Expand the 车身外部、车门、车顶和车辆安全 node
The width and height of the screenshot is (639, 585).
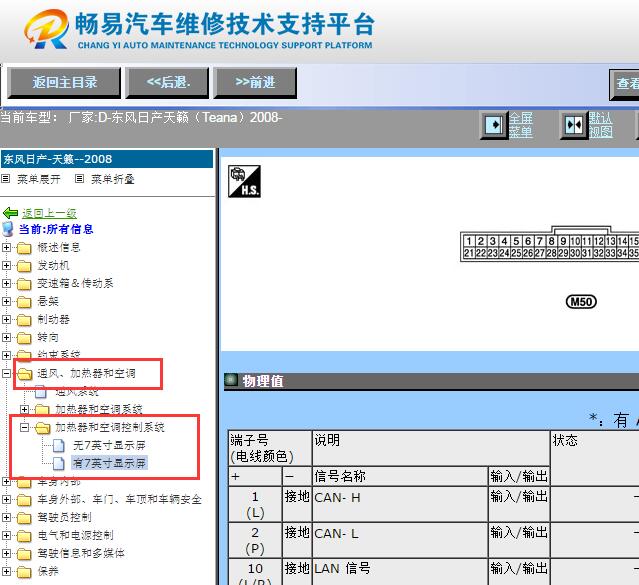point(6,499)
